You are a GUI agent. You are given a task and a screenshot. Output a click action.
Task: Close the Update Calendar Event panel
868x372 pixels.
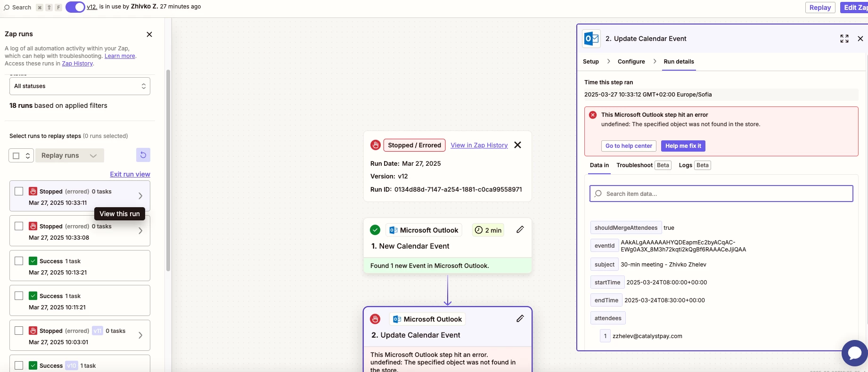pos(860,39)
